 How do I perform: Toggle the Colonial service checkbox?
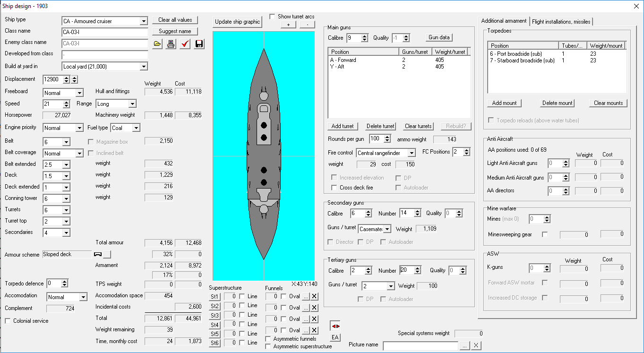point(8,321)
